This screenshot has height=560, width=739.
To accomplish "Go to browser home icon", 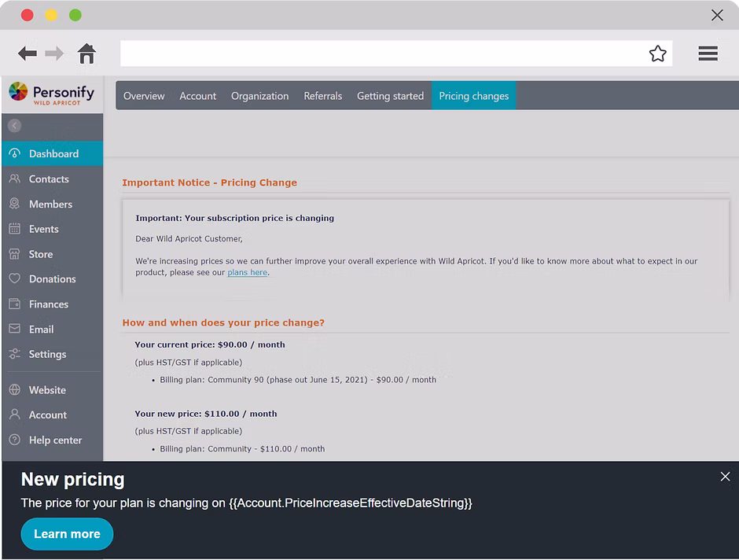I will [x=86, y=53].
